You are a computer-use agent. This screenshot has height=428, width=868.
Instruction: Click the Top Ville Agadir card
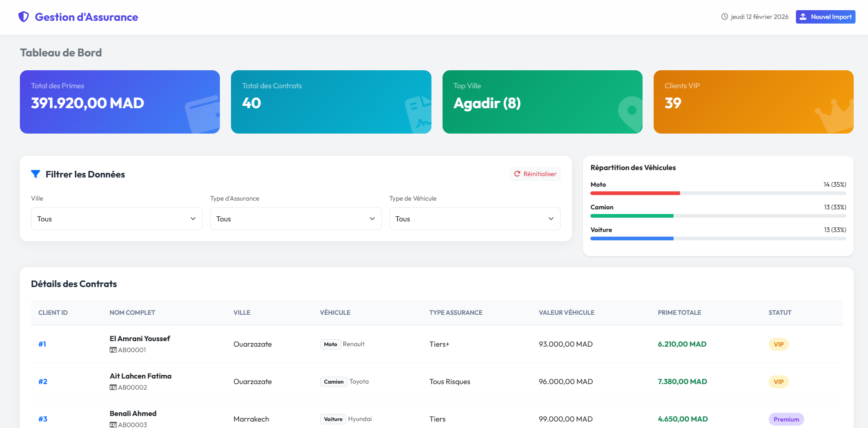(x=542, y=102)
